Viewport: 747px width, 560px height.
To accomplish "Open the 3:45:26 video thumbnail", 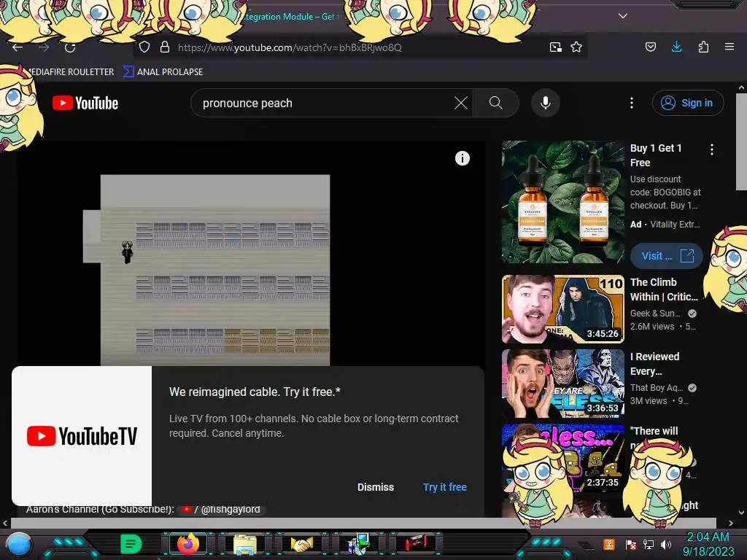I will click(x=562, y=309).
